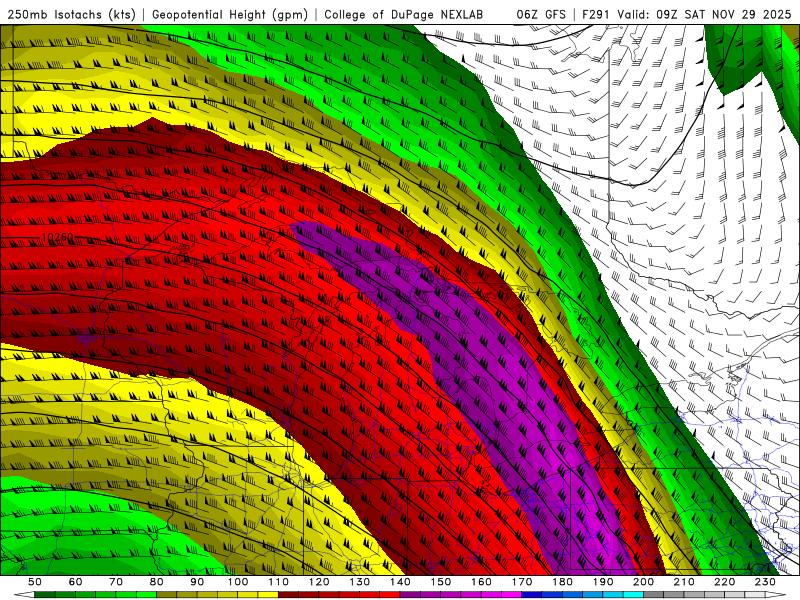The image size is (800, 600).
Task: Click the 'Geopotential Height (gpm)' title text
Action: [x=230, y=14]
